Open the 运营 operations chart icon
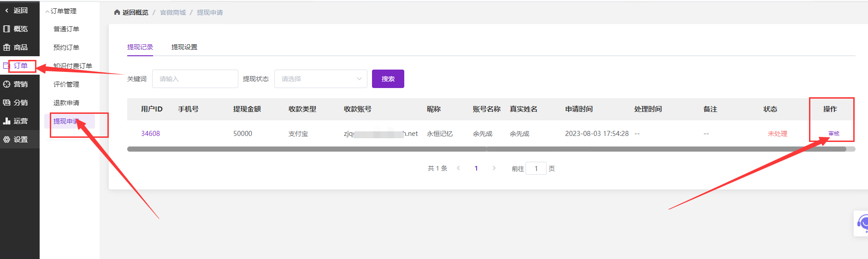 7,121
